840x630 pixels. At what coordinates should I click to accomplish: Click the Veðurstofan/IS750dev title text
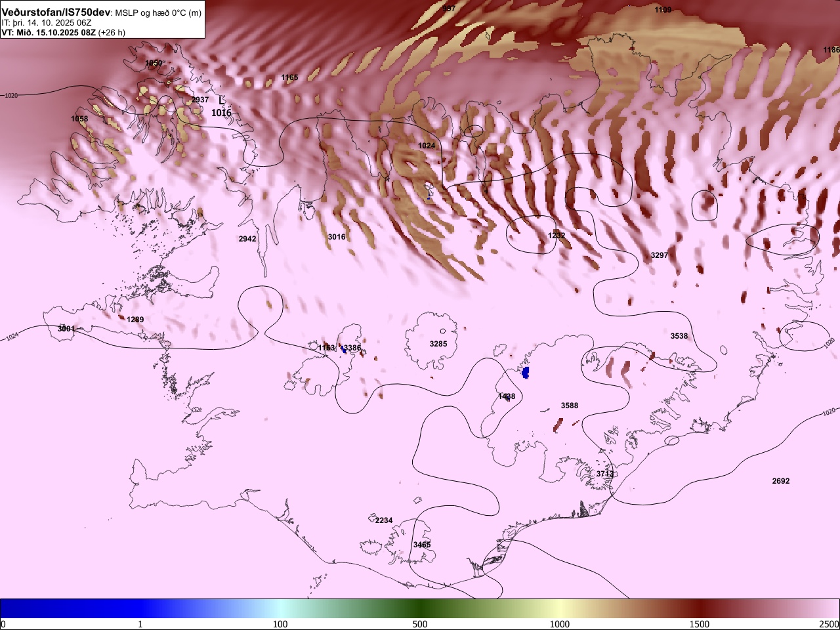tap(57, 12)
